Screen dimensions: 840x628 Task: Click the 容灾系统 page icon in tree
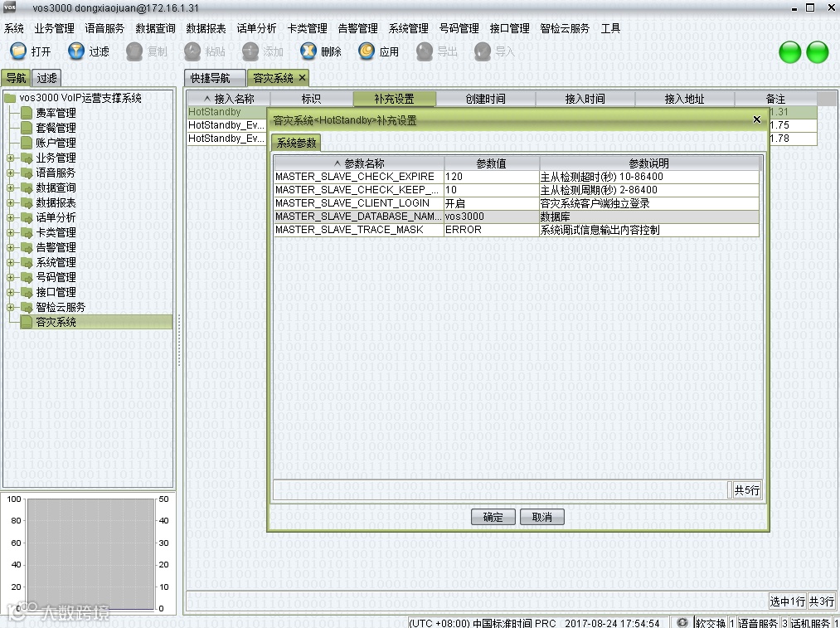click(27, 322)
